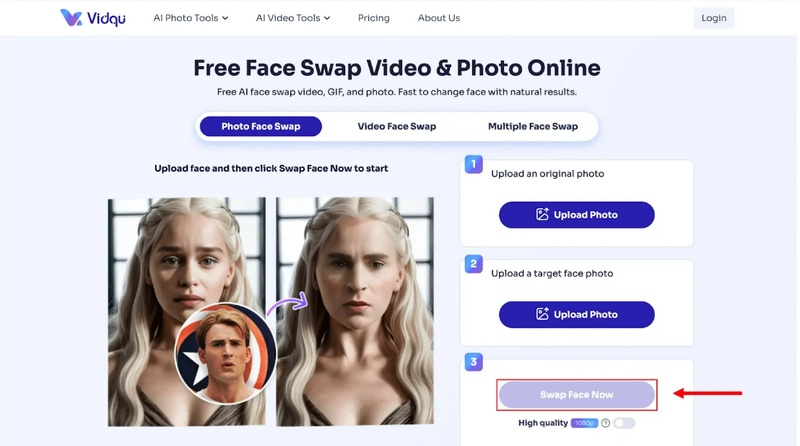This screenshot has height=446, width=800.
Task: Click the 1080p quality badge
Action: click(584, 423)
